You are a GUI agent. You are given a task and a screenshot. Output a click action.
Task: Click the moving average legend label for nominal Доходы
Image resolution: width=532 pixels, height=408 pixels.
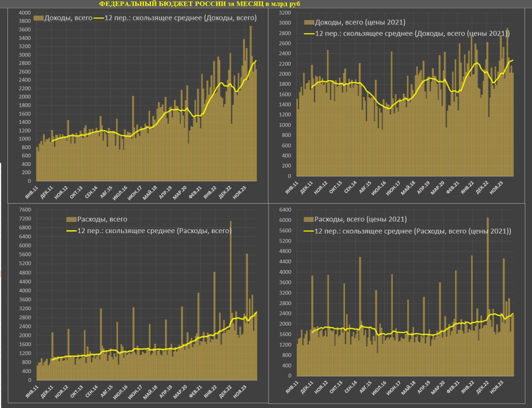point(180,18)
